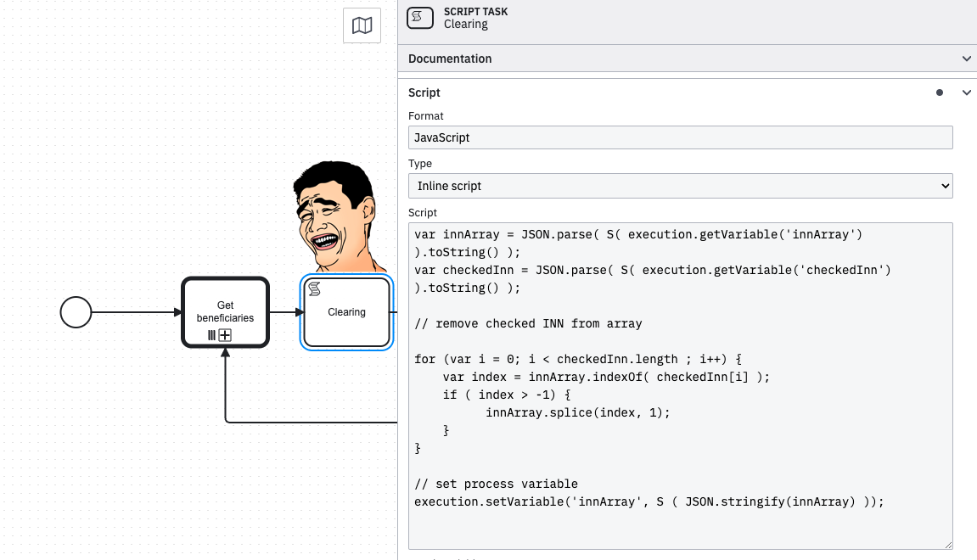Select the Clearing script task
Image resolution: width=977 pixels, height=560 pixels.
pyautogui.click(x=346, y=312)
